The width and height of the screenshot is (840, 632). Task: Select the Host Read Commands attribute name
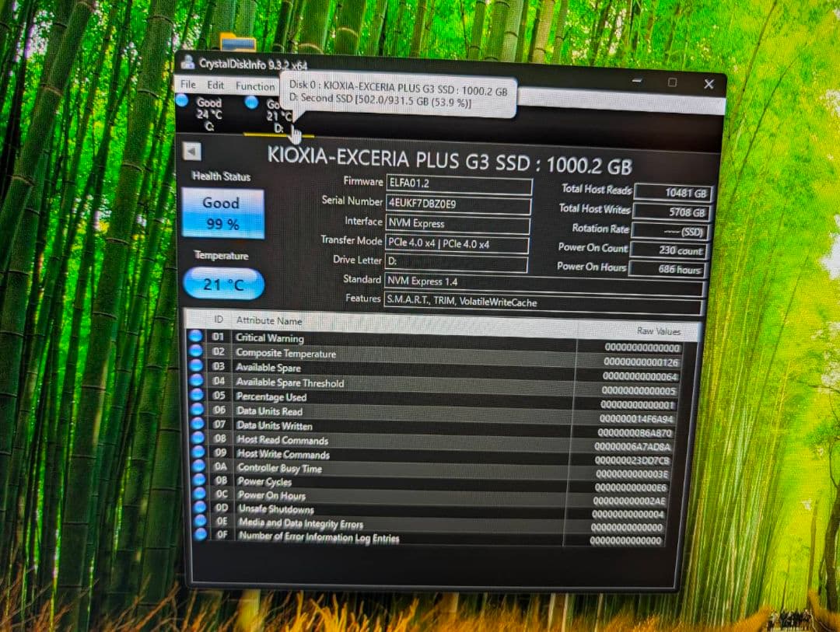point(282,440)
